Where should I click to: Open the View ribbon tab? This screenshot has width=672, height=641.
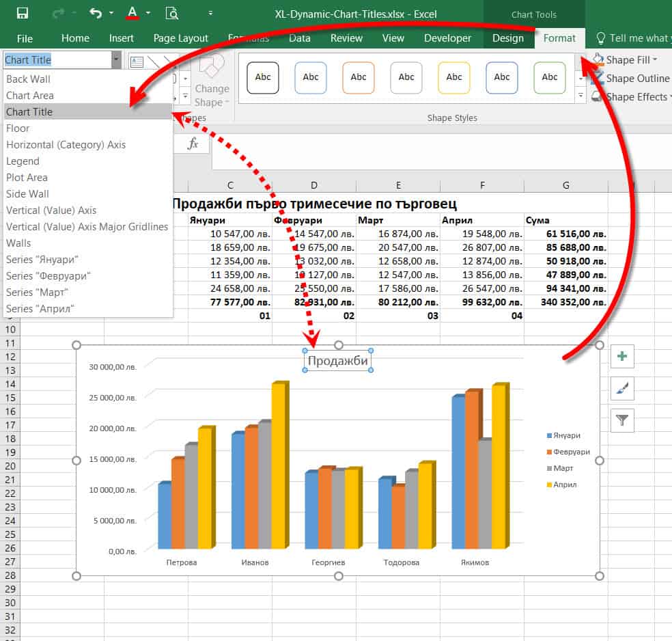coord(393,38)
